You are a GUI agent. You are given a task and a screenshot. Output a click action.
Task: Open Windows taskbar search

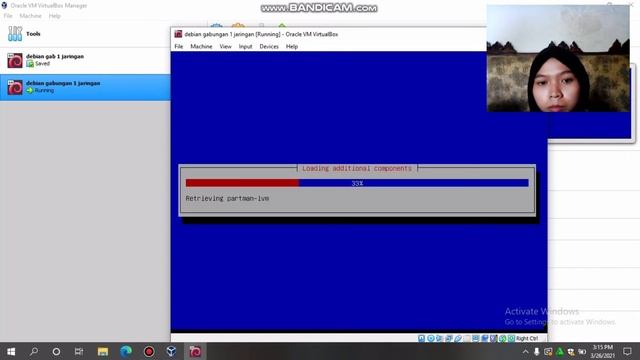point(34,351)
